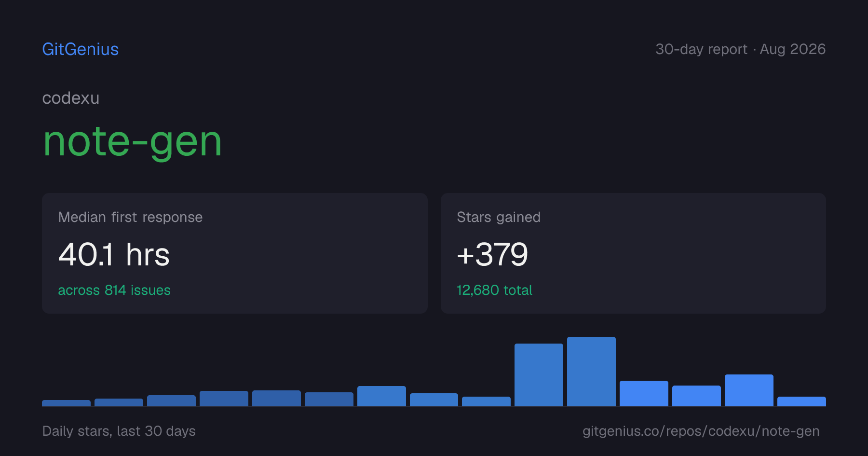Image resolution: width=868 pixels, height=456 pixels.
Task: Open the Median first response card
Action: click(x=235, y=253)
